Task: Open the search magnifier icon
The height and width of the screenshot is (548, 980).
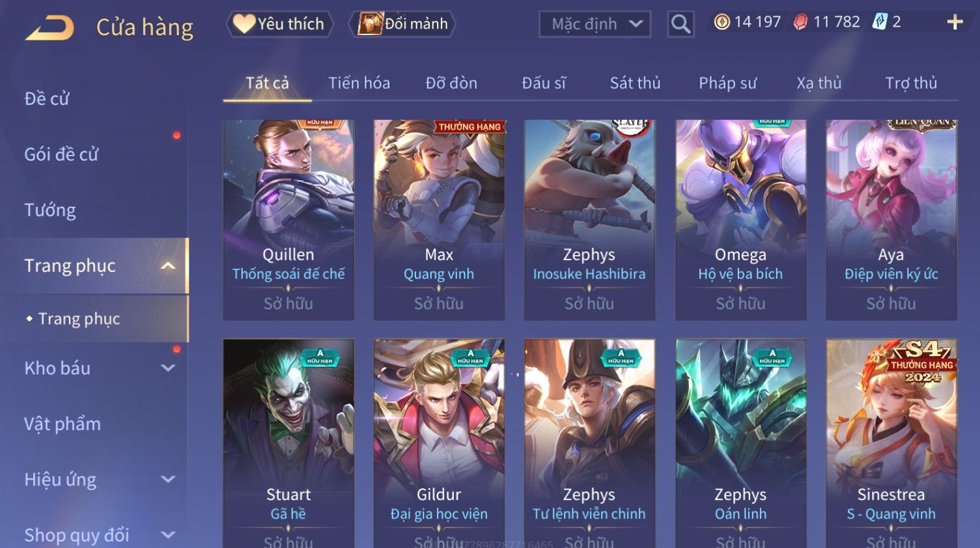Action: (680, 24)
